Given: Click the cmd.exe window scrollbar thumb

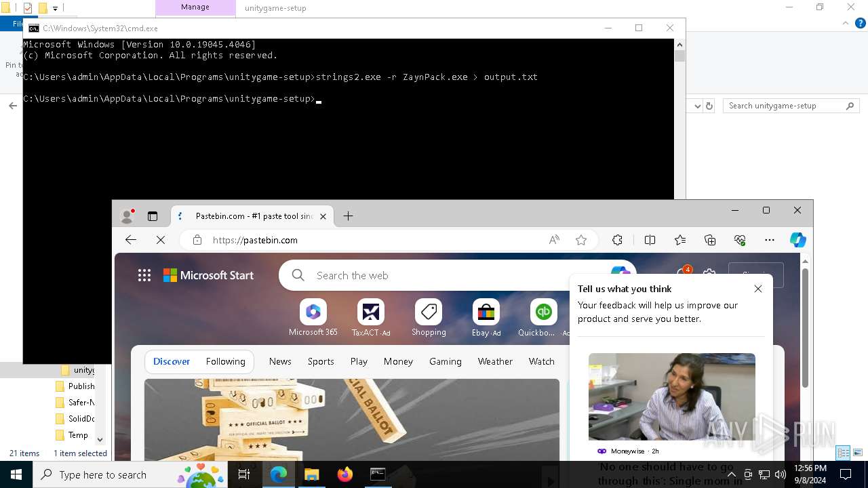Looking at the screenshot, I should click(x=679, y=56).
